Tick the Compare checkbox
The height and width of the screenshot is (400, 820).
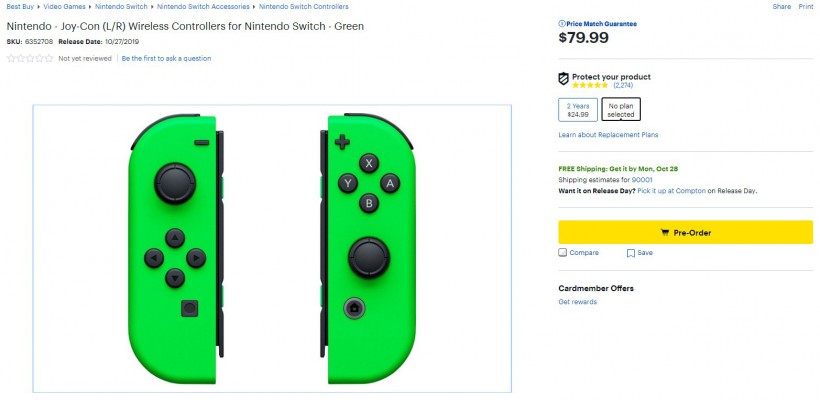click(563, 253)
